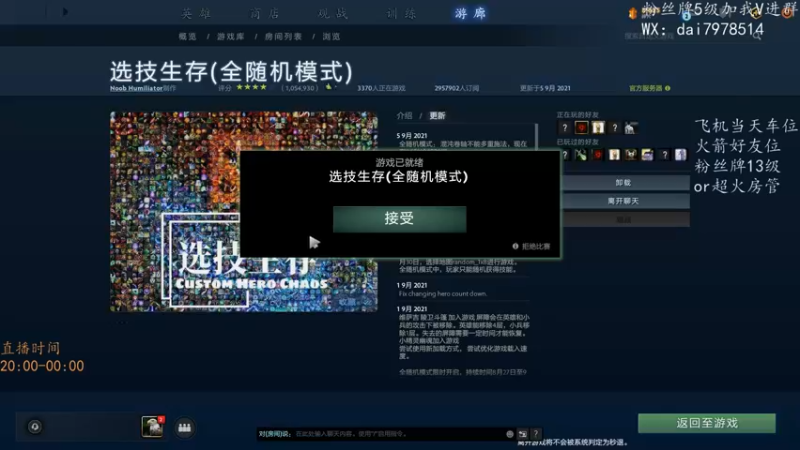Open the 观战 watch tab
This screenshot has height=450, width=800.
click(x=333, y=13)
